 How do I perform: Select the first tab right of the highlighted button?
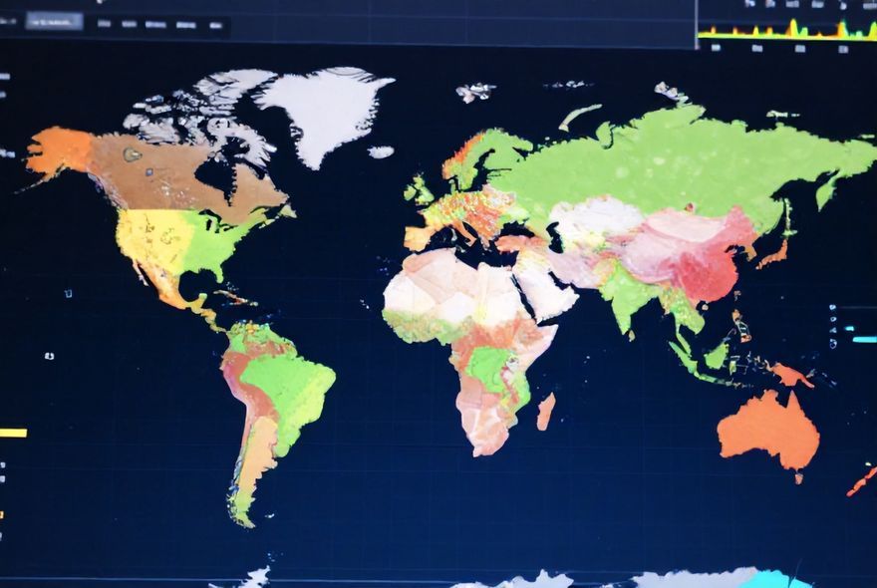104,24
